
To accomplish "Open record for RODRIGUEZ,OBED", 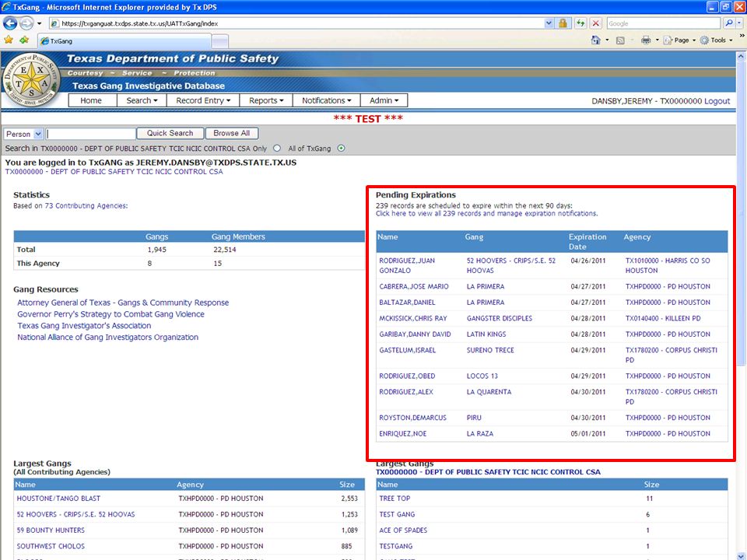I will (407, 376).
